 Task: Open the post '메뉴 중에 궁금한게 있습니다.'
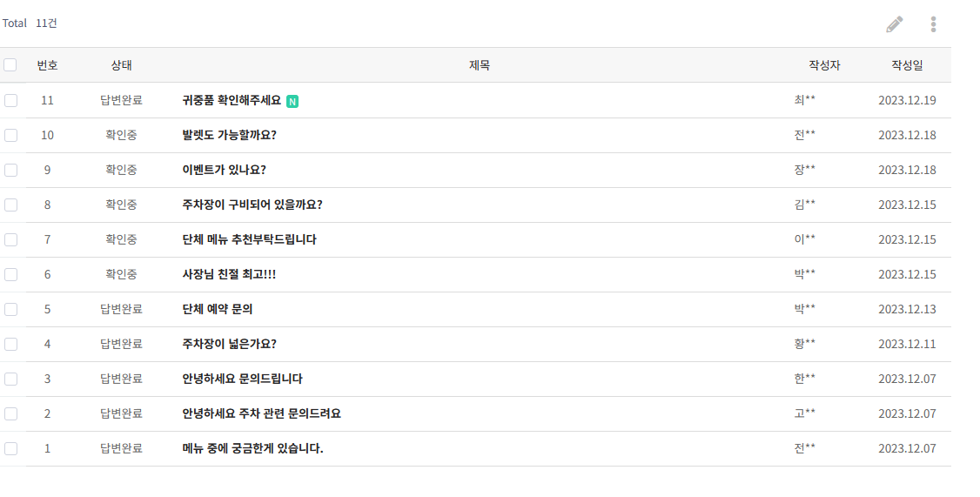click(252, 448)
